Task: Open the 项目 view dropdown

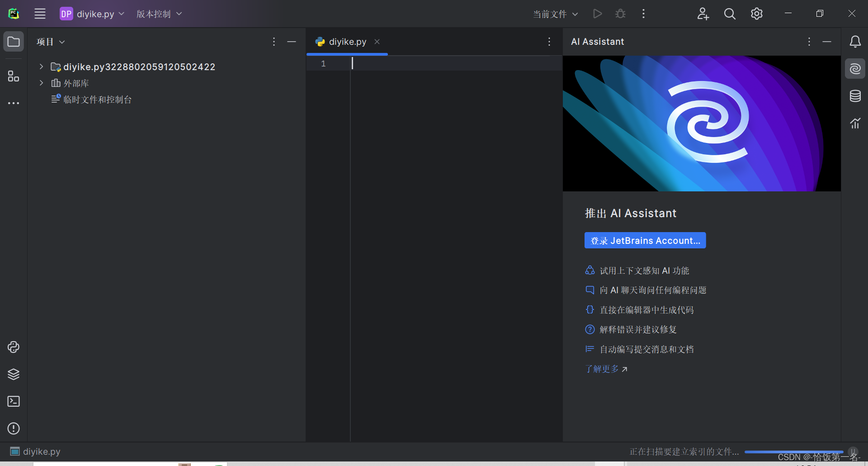Action: [51, 42]
